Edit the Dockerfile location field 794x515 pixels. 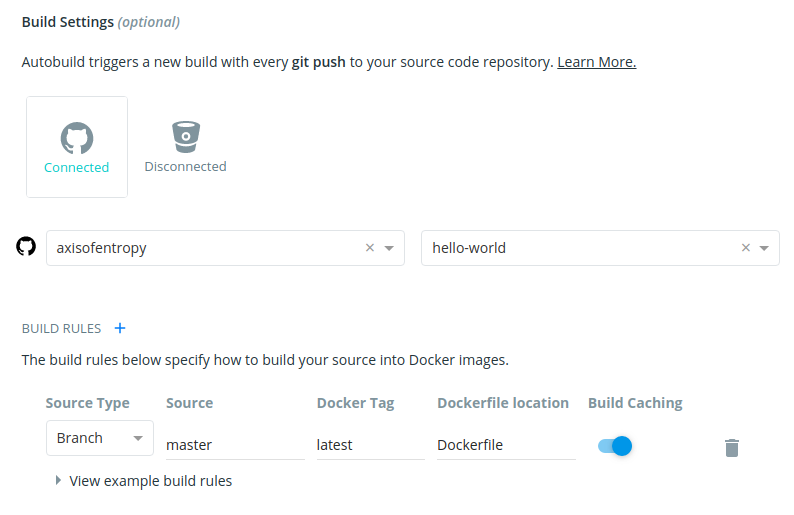click(505, 445)
